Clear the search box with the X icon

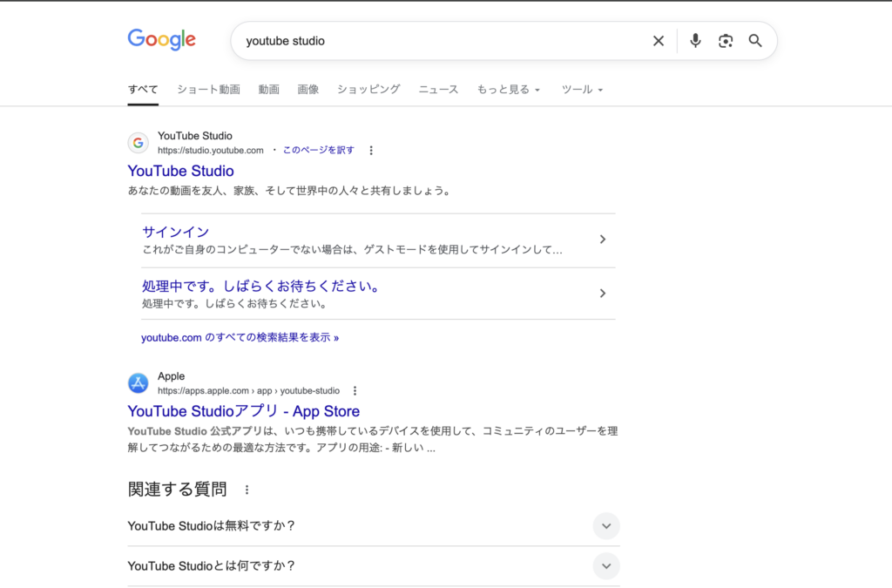[x=659, y=41]
